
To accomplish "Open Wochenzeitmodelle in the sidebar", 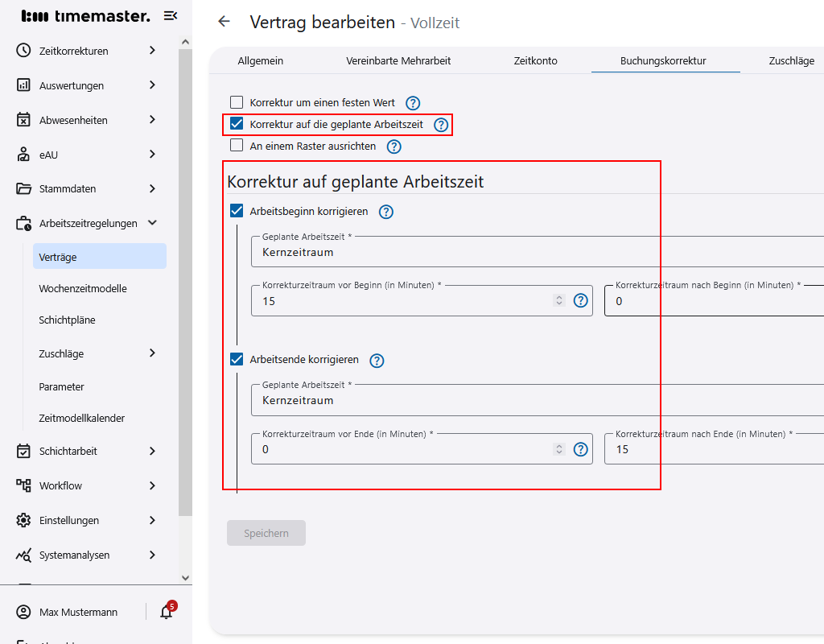I will (x=83, y=288).
